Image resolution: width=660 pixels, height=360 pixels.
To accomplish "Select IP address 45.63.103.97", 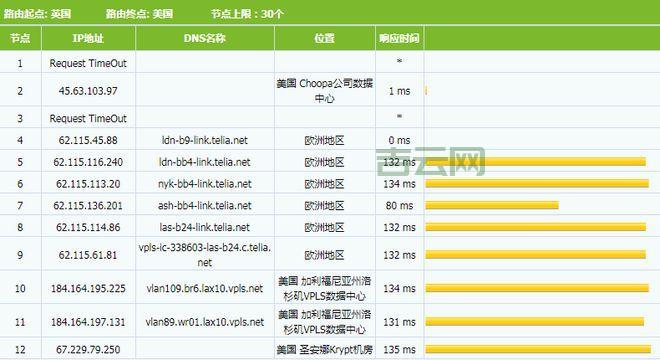I will click(88, 91).
